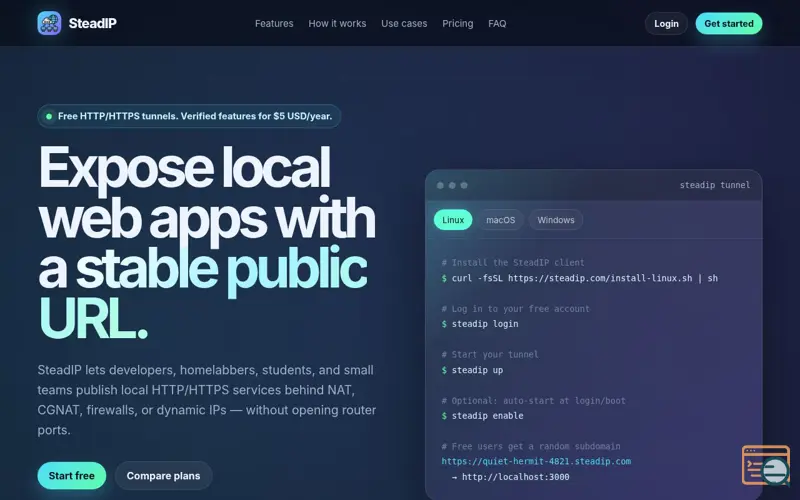Screen dimensions: 800x500
Task: Open the quiet-hermit-4821.steadip.com URL
Action: click(x=536, y=461)
